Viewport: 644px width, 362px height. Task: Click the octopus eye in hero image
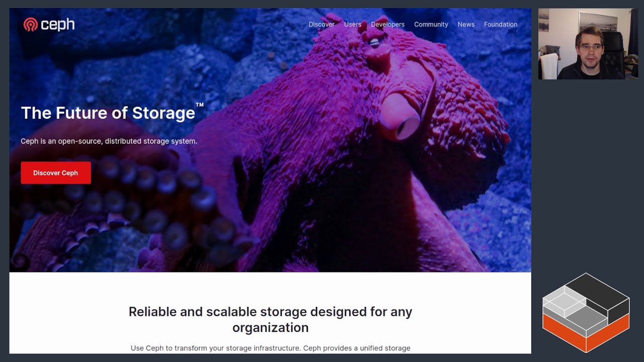[x=374, y=43]
